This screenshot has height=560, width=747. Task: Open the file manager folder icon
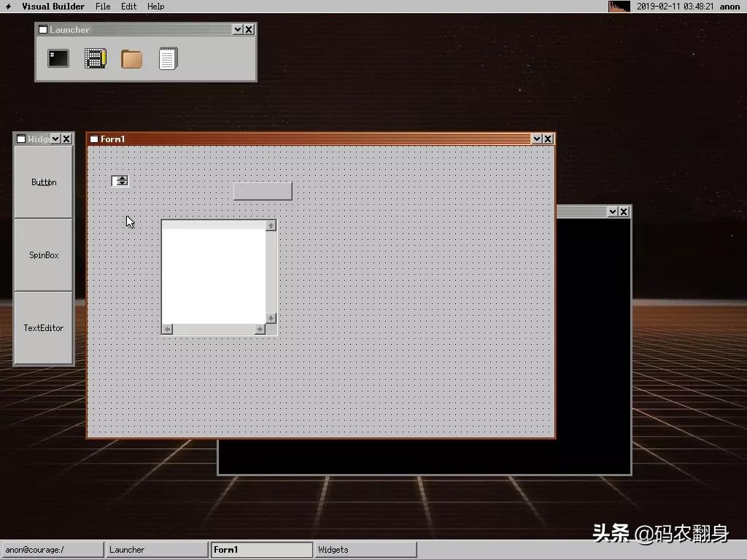[131, 59]
